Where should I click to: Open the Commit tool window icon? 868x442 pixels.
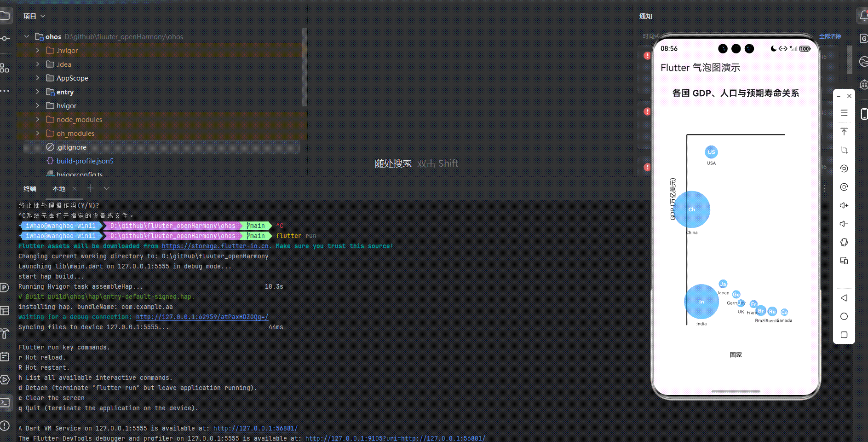[5, 39]
